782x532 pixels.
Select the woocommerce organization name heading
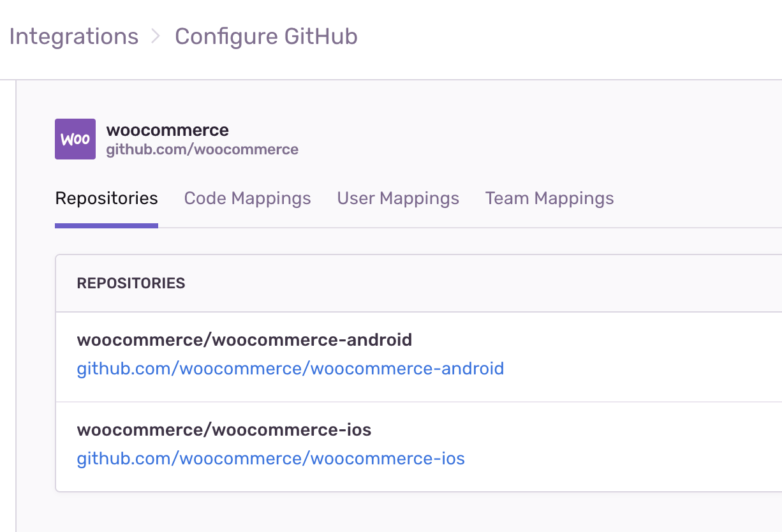pyautogui.click(x=168, y=130)
